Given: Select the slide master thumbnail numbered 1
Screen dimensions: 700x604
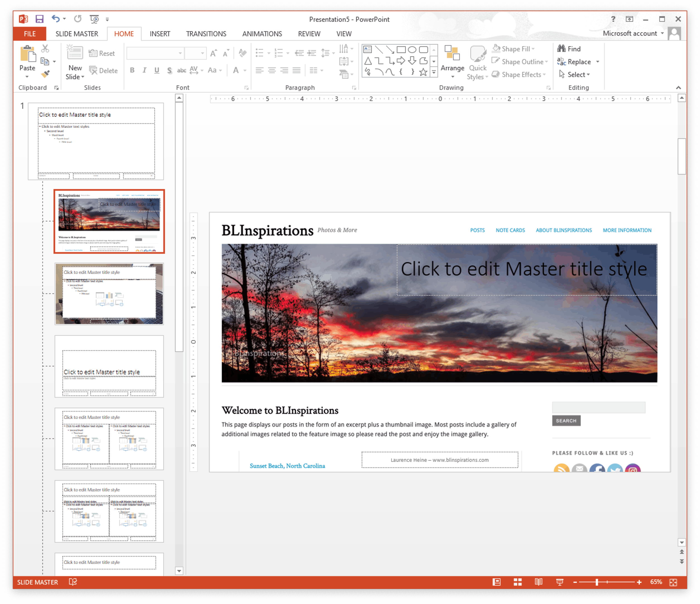Looking at the screenshot, I should coord(96,141).
